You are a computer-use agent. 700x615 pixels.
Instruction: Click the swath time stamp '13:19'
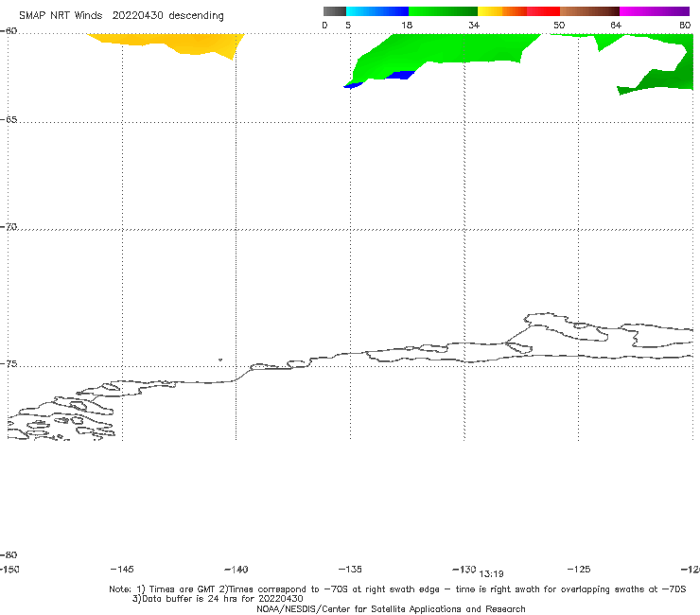click(x=491, y=574)
